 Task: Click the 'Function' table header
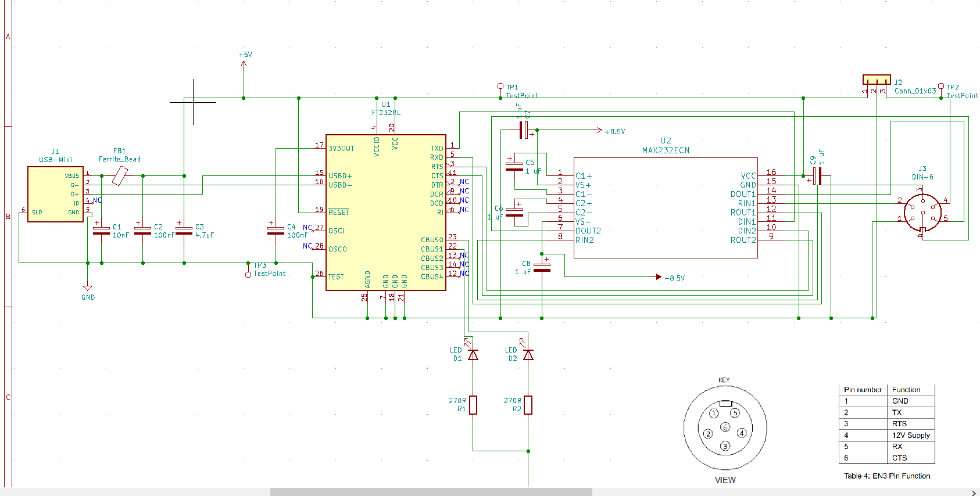[906, 390]
